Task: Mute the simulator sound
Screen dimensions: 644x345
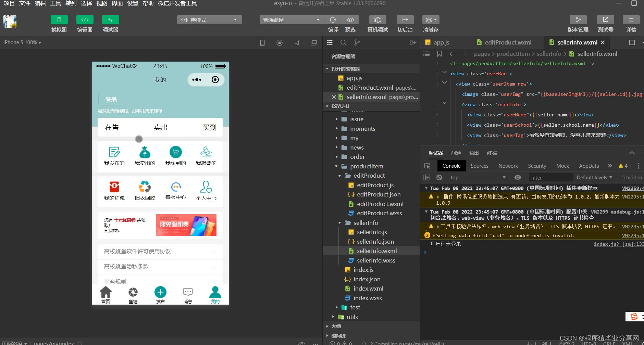Action: coord(297,43)
